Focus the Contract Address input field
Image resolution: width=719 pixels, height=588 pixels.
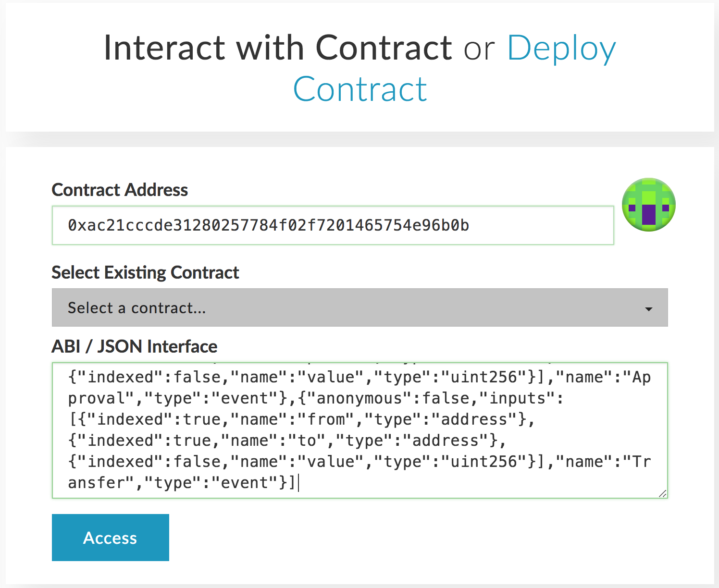(x=333, y=225)
